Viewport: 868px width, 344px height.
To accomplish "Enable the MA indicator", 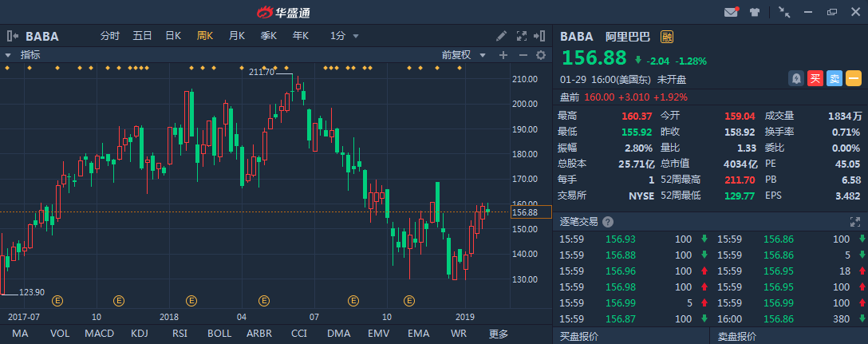I will (20, 334).
